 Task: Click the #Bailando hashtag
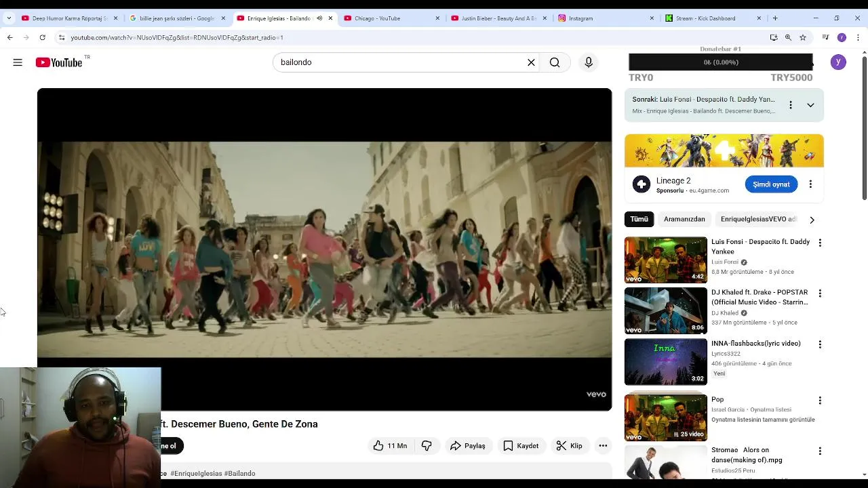click(239, 473)
